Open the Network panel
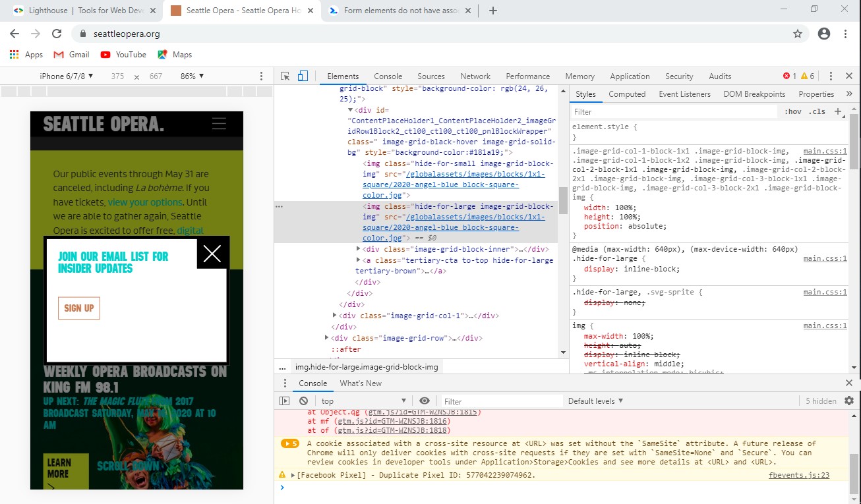The image size is (861, 504). [x=475, y=76]
